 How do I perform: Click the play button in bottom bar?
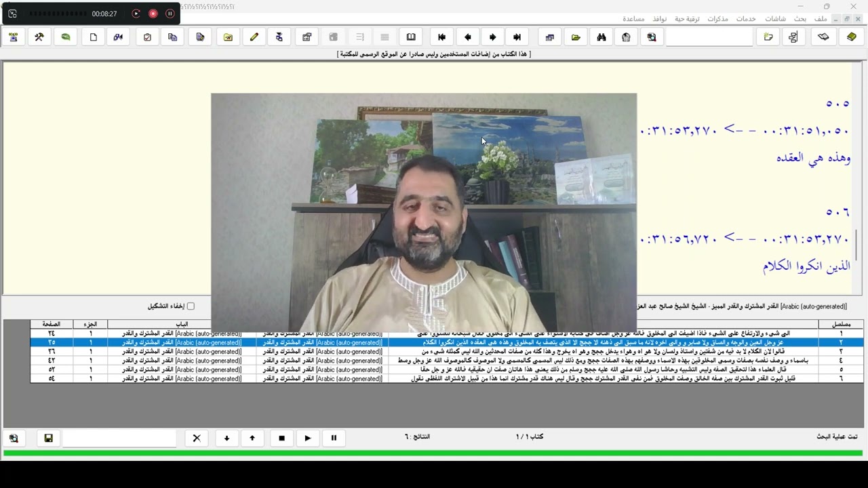pyautogui.click(x=307, y=438)
